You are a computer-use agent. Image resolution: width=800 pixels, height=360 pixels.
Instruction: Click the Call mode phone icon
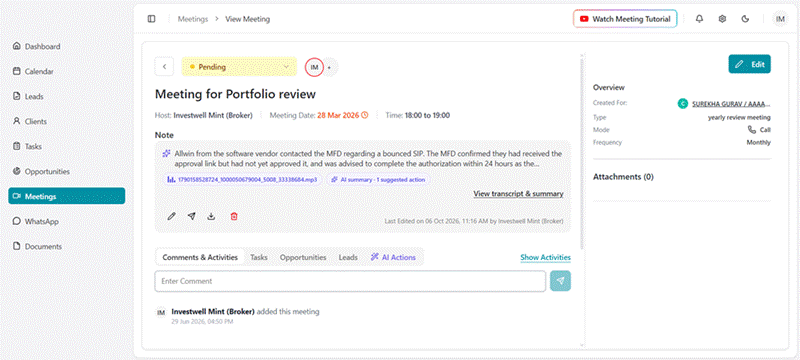tap(752, 130)
